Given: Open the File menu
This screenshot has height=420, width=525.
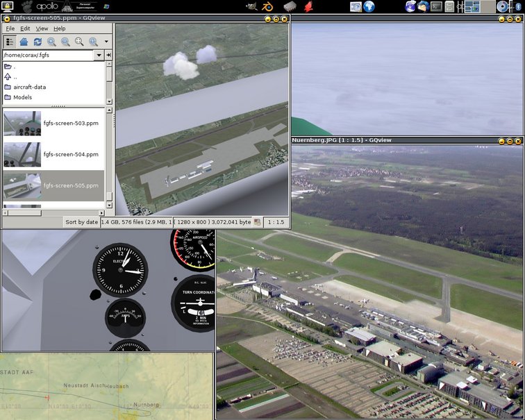Looking at the screenshot, I should click(x=10, y=28).
